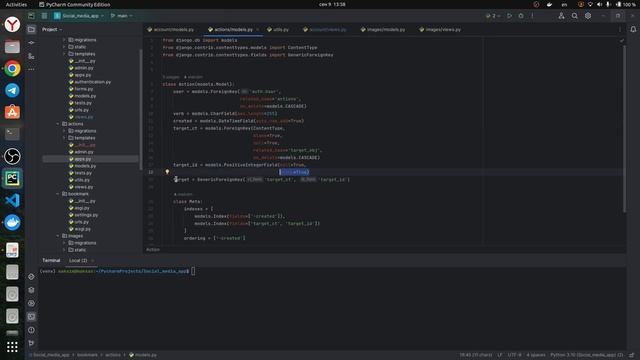This screenshot has height=360, width=640.
Task: Click actions breadcrumb in navigation bar
Action: click(x=113, y=355)
